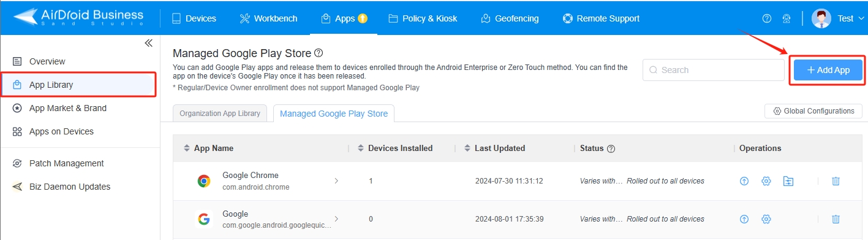Delete Google Chrome with trash icon
Viewport: 868px width, 240px height.
click(836, 181)
